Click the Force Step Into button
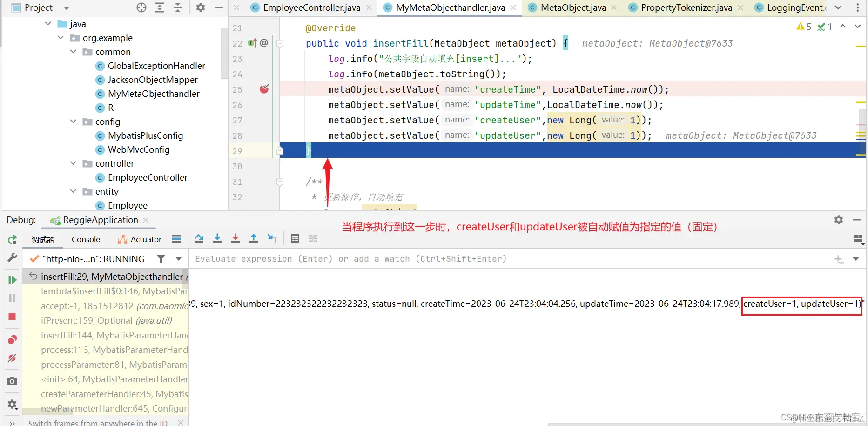868x426 pixels. (x=236, y=238)
